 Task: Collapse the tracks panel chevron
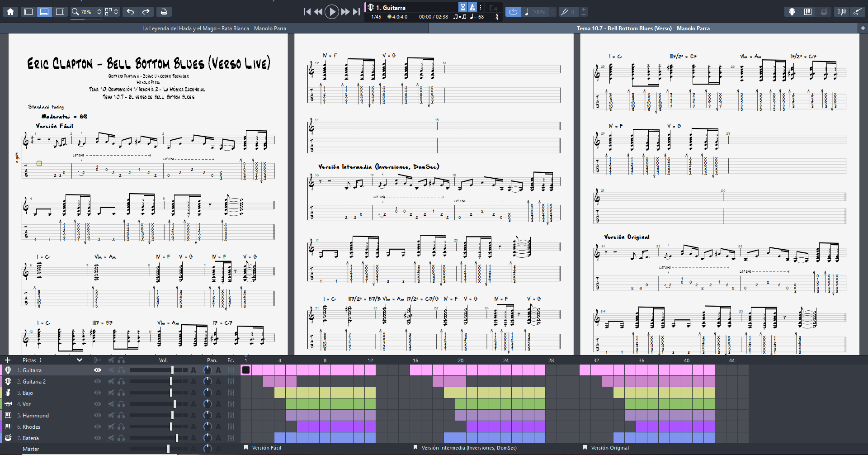click(80, 360)
